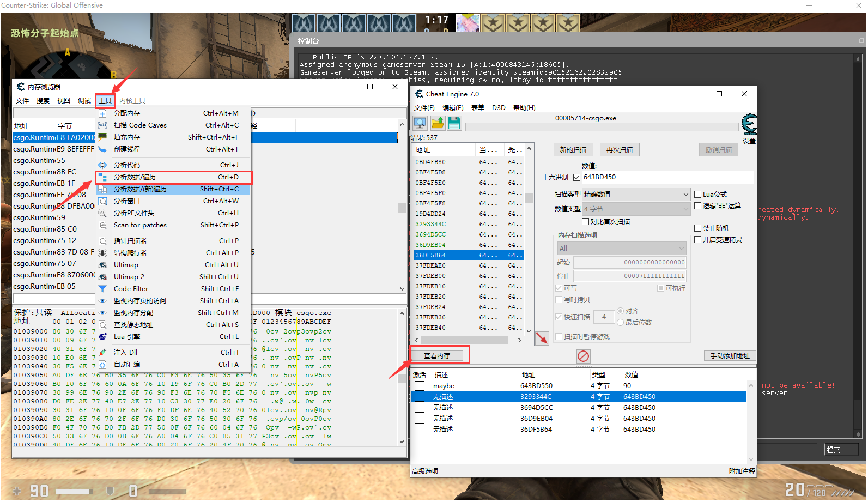The width and height of the screenshot is (868, 502).
Task: Click the 提交 button in game console
Action: [x=841, y=450]
